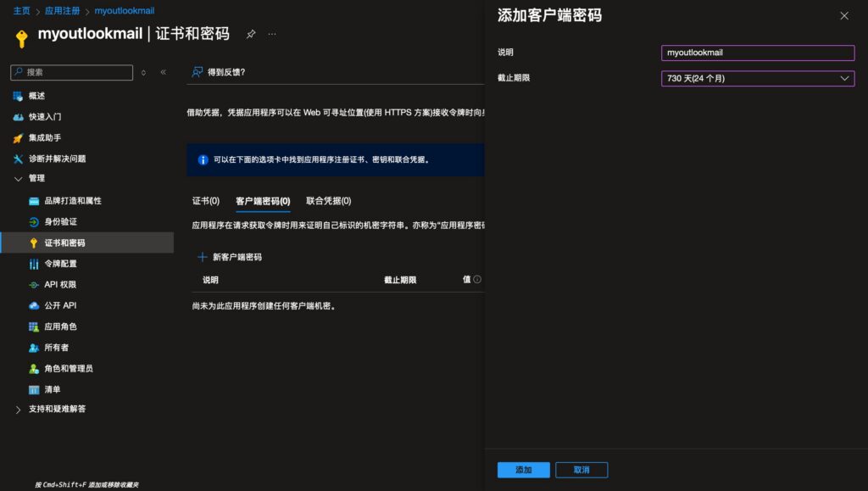Click the 应用注册 breadcrumb link
This screenshot has height=491, width=868.
point(62,11)
